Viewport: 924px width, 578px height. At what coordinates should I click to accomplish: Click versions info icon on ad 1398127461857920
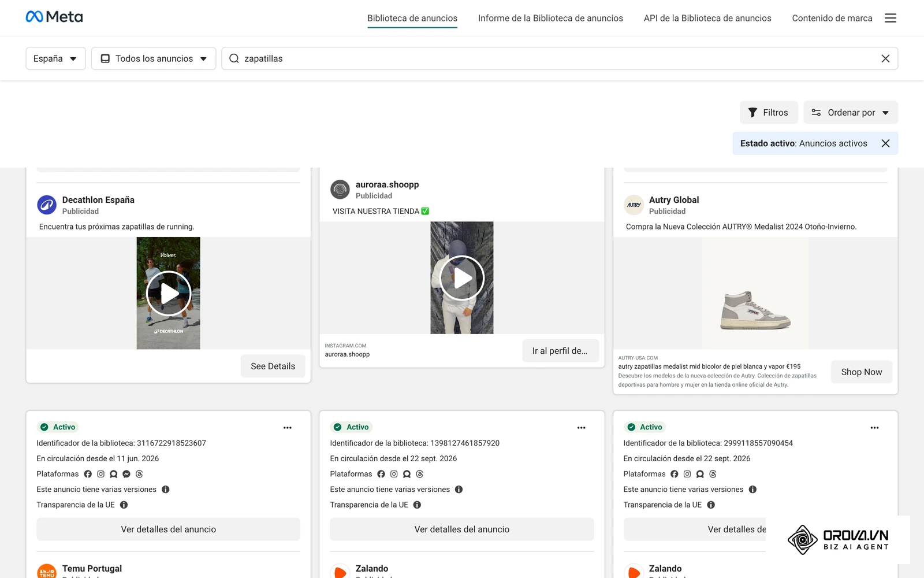(459, 490)
